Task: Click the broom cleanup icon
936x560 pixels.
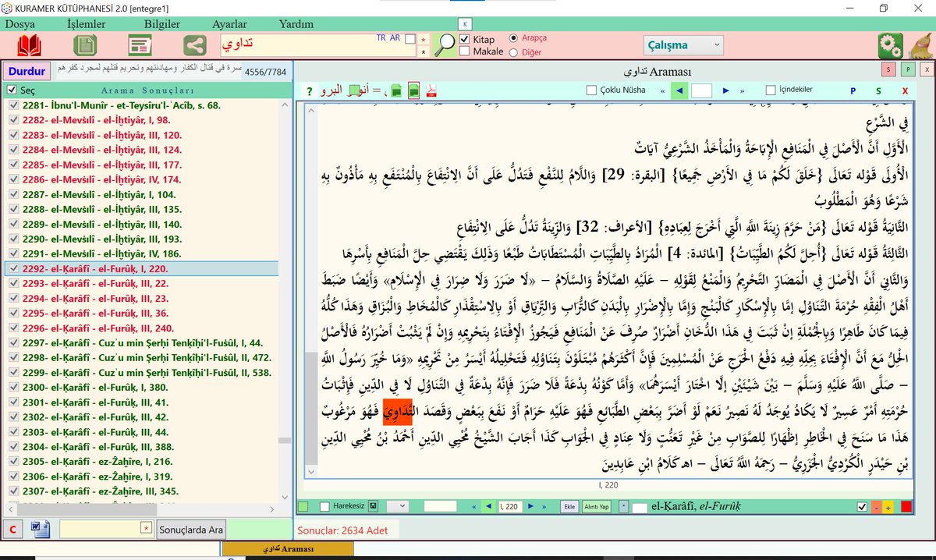Action: point(922,45)
